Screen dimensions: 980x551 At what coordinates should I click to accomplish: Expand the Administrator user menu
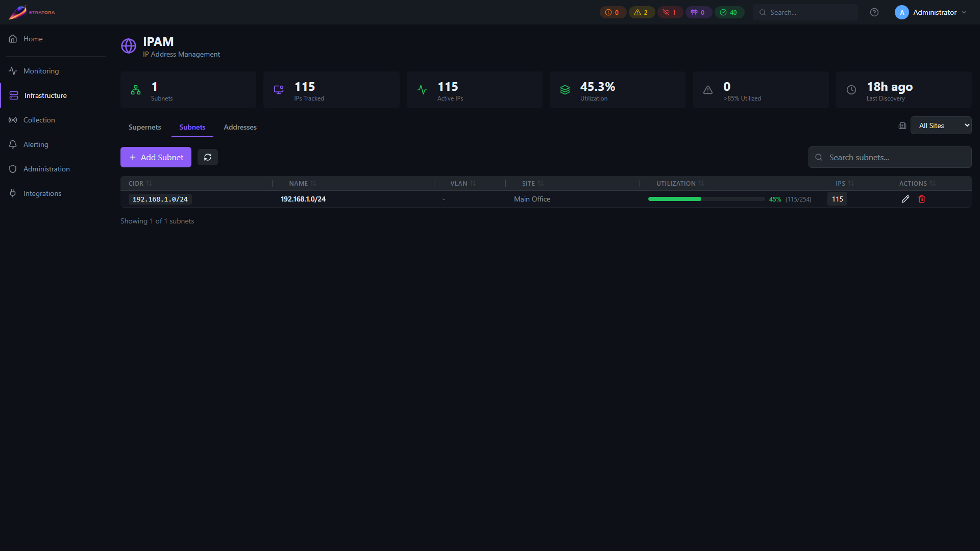931,12
